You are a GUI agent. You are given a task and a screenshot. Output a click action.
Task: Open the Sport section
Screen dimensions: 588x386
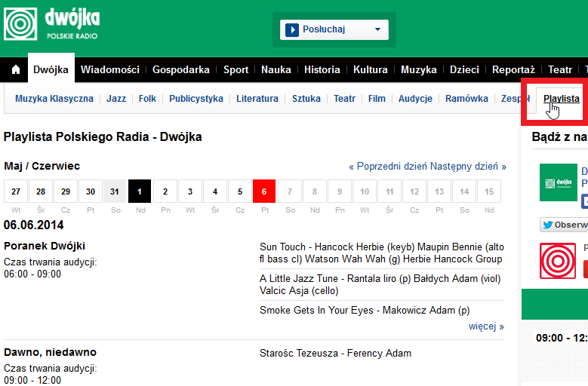tap(236, 69)
